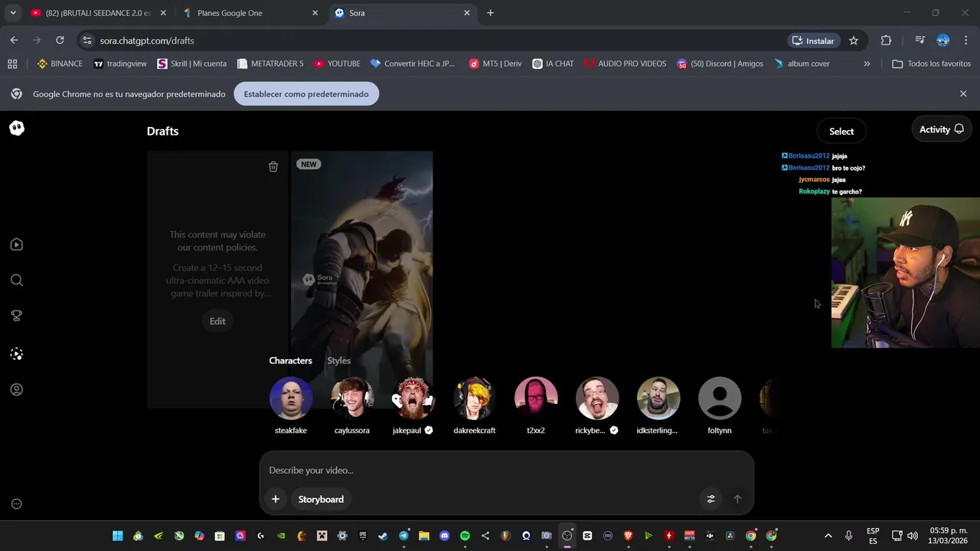Viewport: 980px width, 551px height.
Task: Open the search icon in Sora sidebar
Action: 17,280
